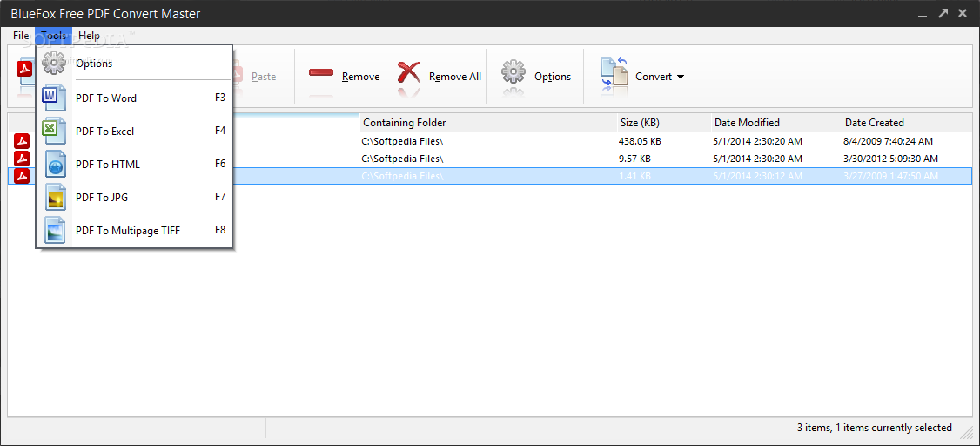The width and height of the screenshot is (980, 446).
Task: Click the Excel spreadsheet icon
Action: [53, 131]
